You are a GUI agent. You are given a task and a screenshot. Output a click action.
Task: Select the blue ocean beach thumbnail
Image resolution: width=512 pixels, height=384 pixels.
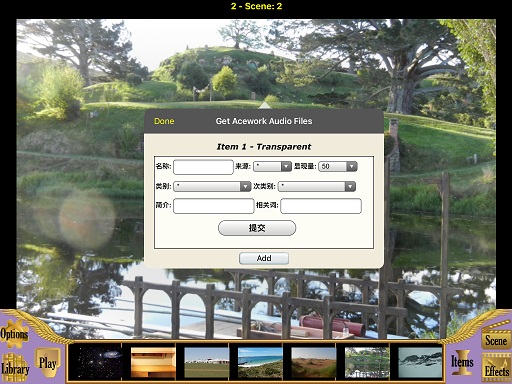[x=260, y=362]
